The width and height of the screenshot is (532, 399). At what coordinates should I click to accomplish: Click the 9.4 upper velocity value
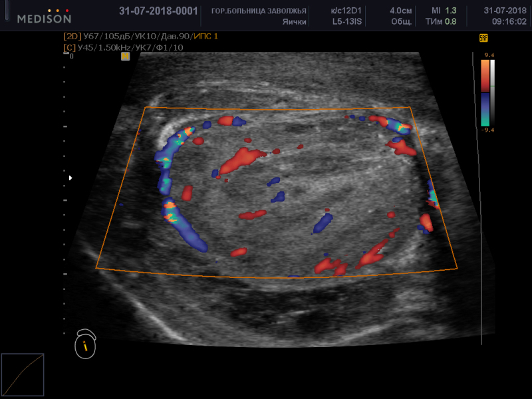coord(489,55)
